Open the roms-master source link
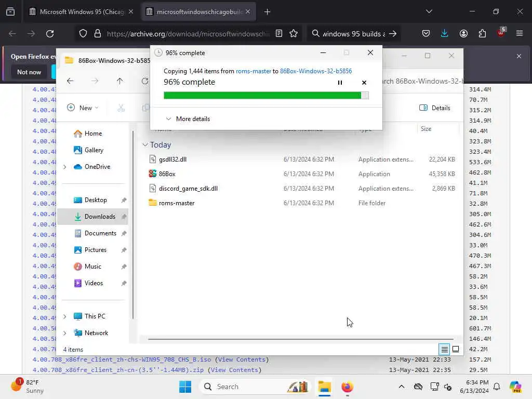The height and width of the screenshot is (399, 532). coord(254,71)
